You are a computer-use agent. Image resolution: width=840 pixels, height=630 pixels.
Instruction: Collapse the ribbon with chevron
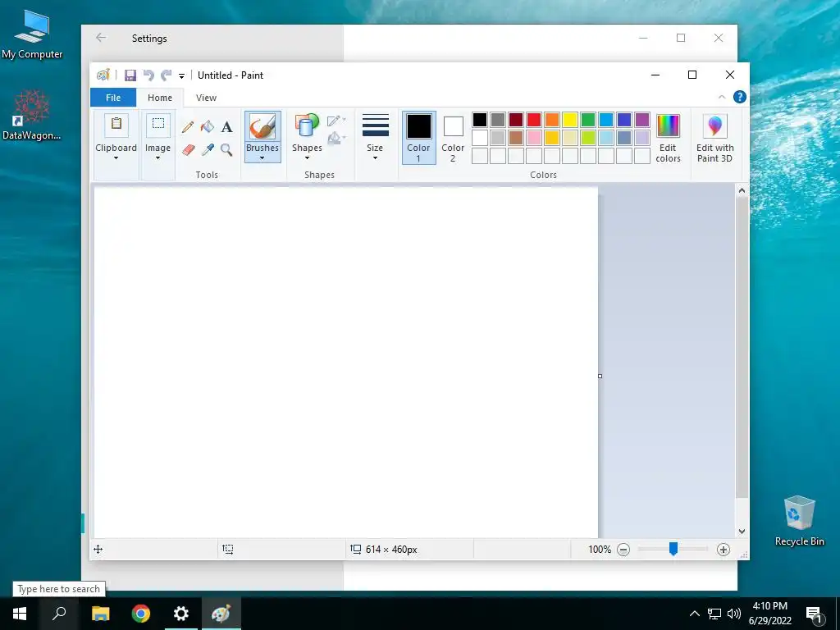click(x=722, y=97)
